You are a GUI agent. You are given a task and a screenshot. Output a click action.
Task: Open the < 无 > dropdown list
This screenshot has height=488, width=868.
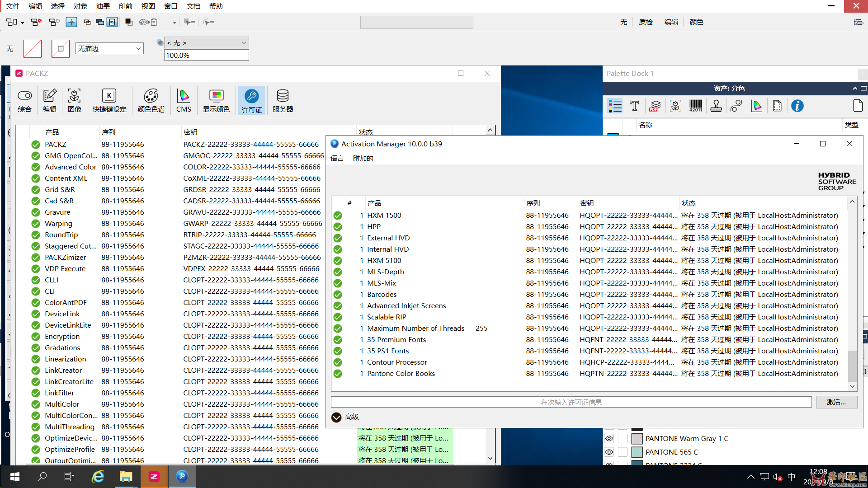[x=244, y=42]
